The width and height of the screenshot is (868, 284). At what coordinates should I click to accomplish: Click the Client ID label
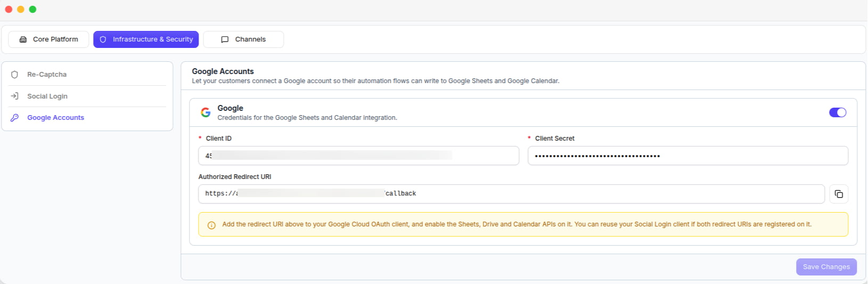coord(218,139)
